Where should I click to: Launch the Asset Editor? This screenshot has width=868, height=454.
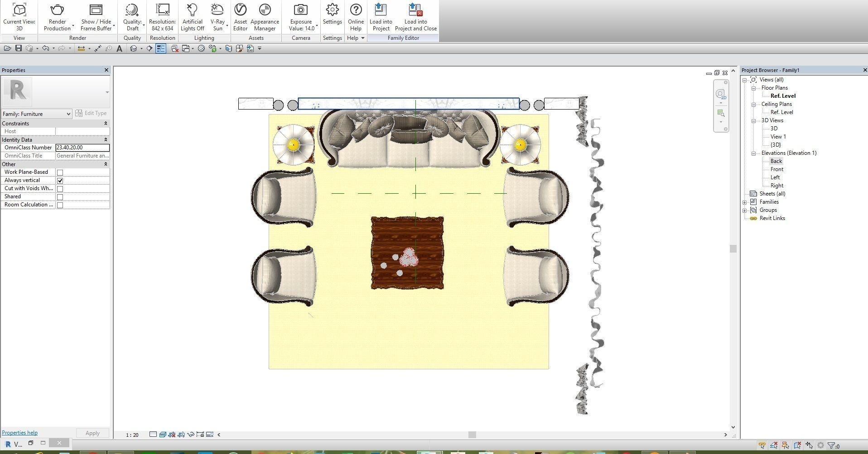tap(240, 17)
